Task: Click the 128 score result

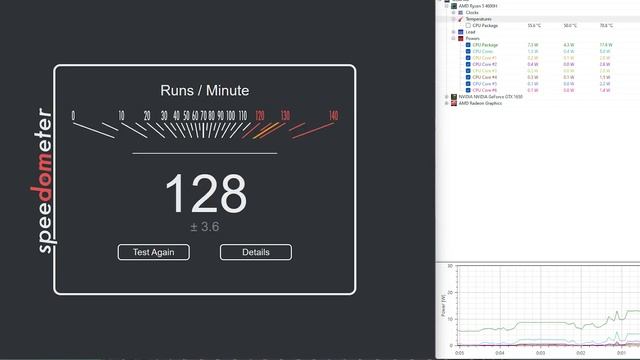Action: pyautogui.click(x=206, y=193)
